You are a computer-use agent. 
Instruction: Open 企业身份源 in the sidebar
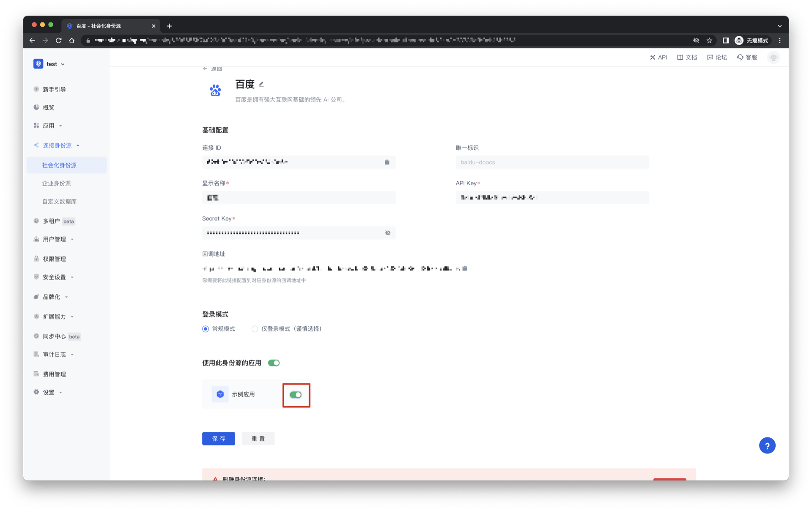click(56, 184)
